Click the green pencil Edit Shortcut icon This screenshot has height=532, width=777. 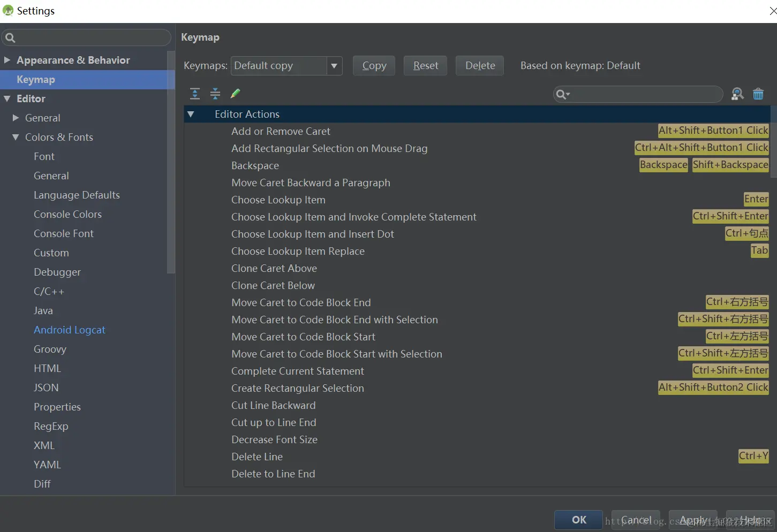pos(235,94)
